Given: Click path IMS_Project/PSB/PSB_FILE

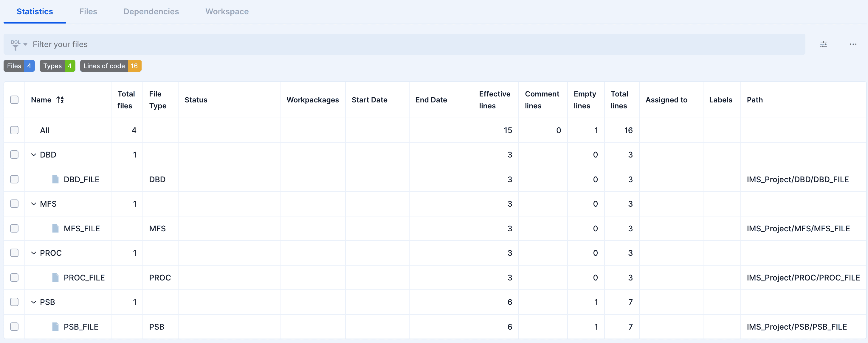Looking at the screenshot, I should [x=796, y=327].
